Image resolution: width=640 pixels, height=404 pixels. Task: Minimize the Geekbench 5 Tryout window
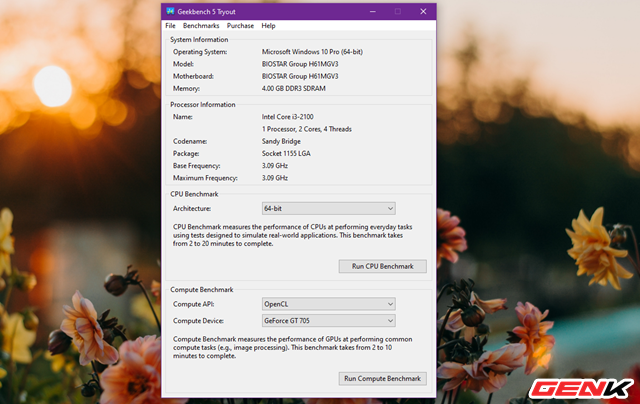373,11
